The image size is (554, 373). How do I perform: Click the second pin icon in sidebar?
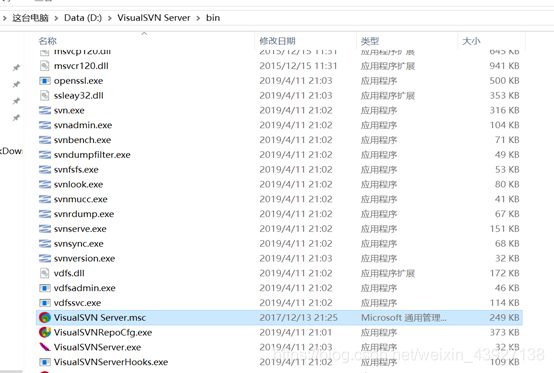click(16, 84)
